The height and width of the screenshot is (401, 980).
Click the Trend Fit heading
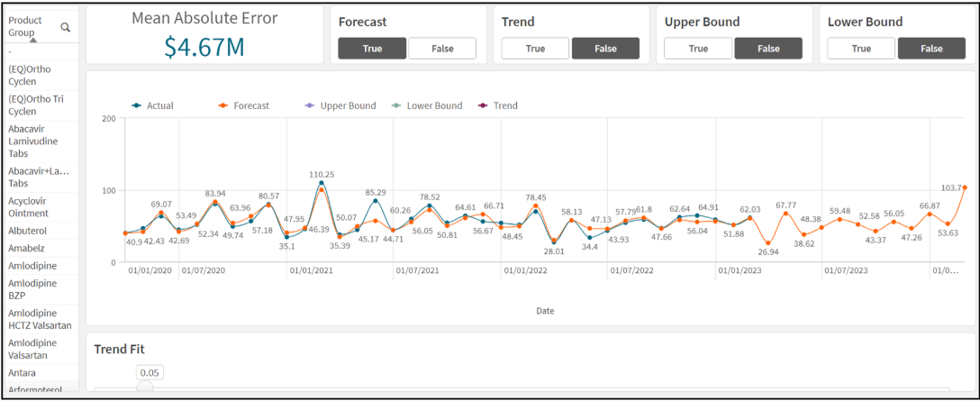pyautogui.click(x=120, y=349)
